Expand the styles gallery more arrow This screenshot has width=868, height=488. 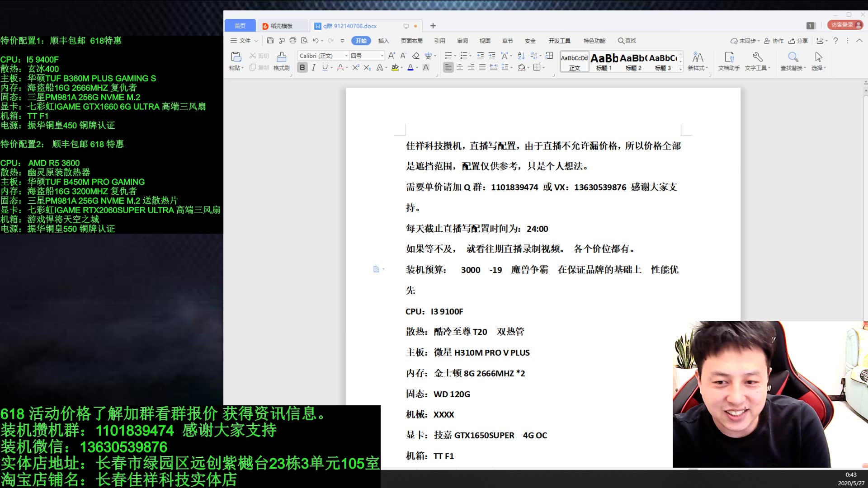click(680, 69)
